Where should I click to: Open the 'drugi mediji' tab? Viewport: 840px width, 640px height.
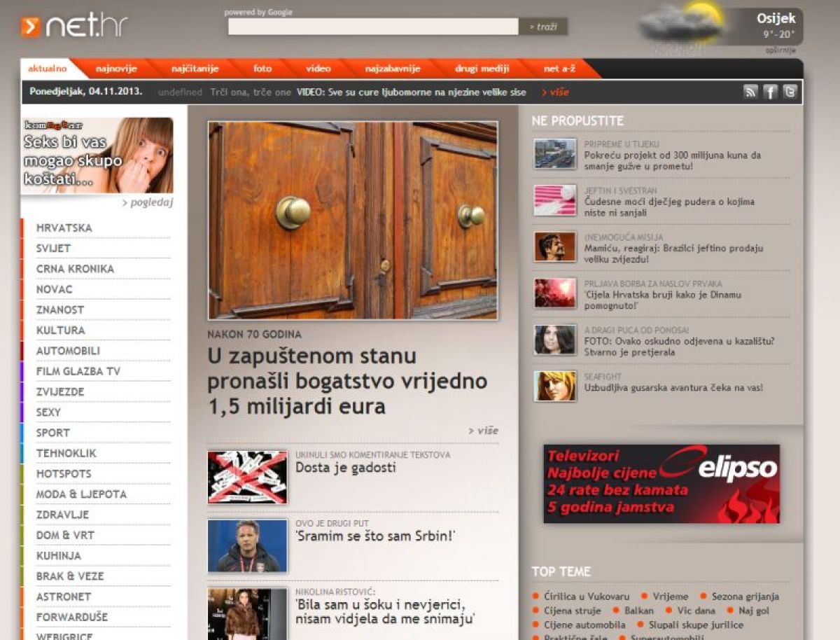[x=482, y=69]
